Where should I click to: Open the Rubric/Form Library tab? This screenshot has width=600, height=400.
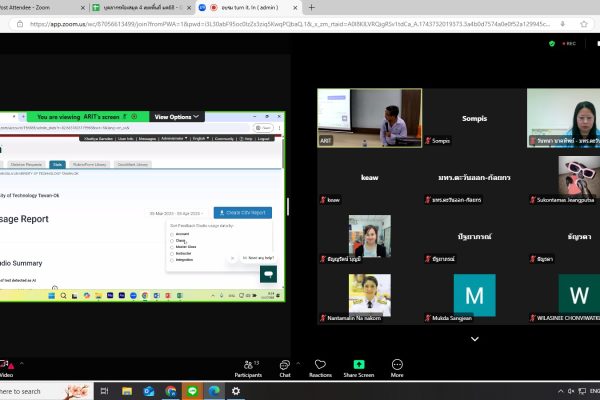tap(90, 165)
